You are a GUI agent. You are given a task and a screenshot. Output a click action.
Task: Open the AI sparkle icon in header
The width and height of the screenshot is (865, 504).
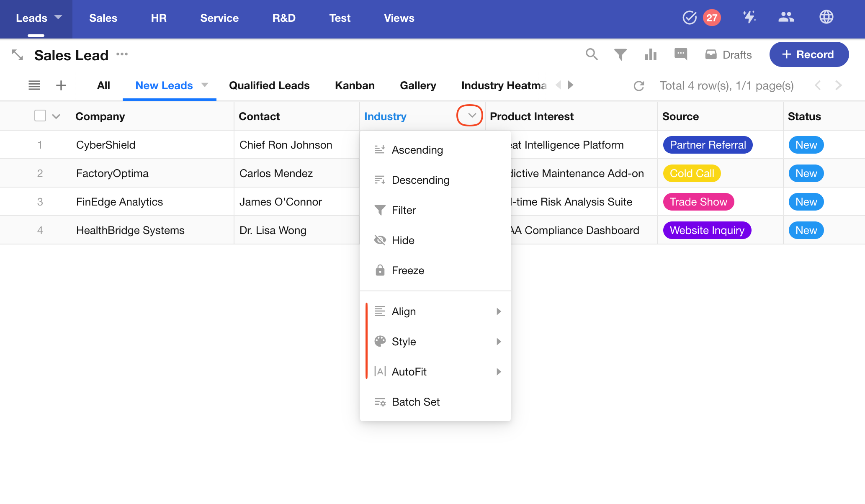coord(749,18)
